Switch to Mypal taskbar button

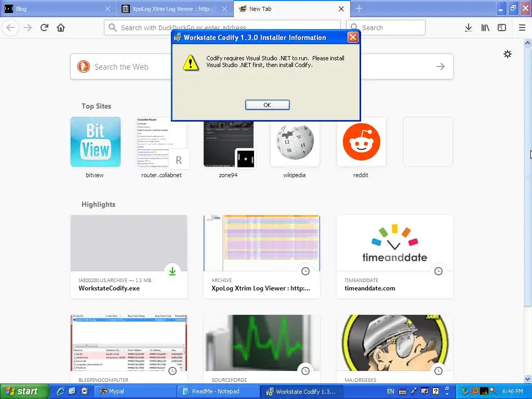tap(135, 392)
